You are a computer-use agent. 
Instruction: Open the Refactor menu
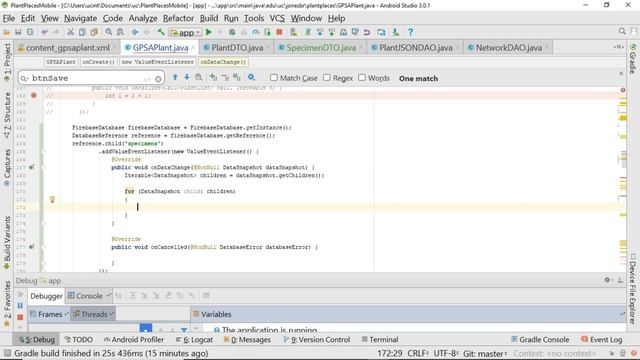178,18
